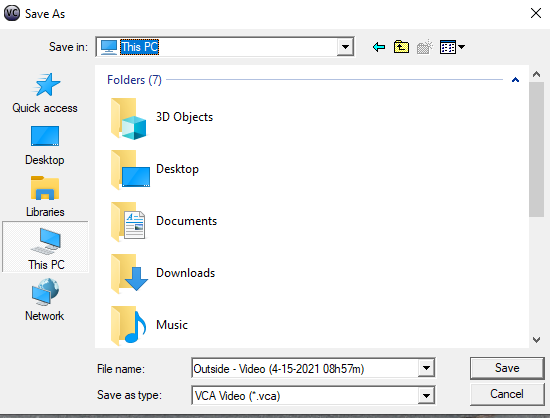Select the Downloads folder
Viewport: 550px width, 418px height.
(163, 274)
